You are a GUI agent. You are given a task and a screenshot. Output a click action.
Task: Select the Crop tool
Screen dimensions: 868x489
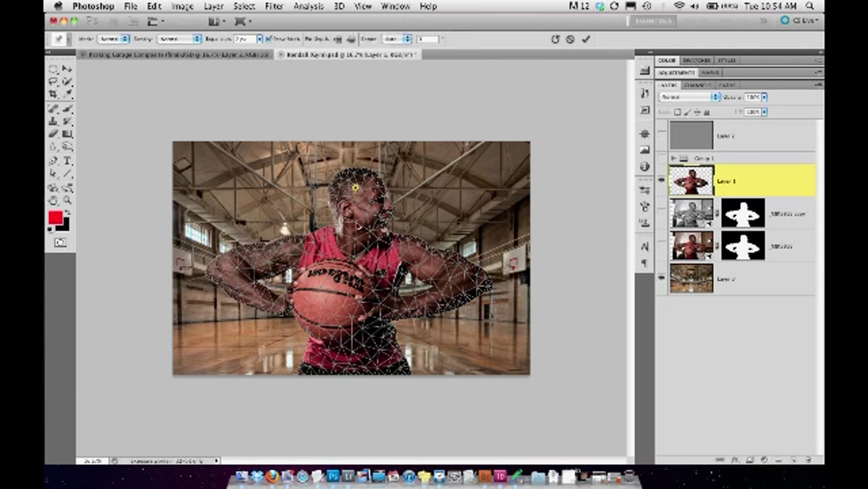coord(53,94)
